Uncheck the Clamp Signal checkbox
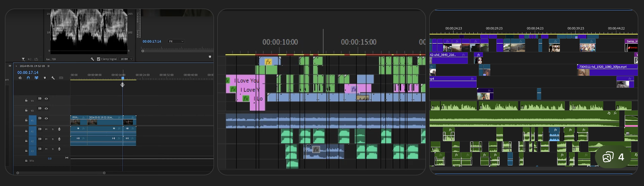 coord(98,59)
